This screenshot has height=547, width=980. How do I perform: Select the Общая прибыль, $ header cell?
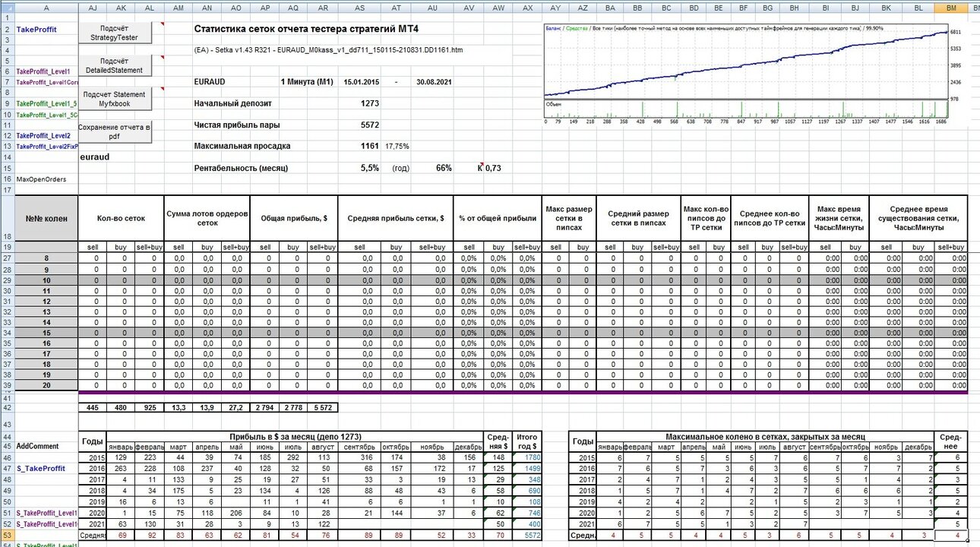pos(294,219)
